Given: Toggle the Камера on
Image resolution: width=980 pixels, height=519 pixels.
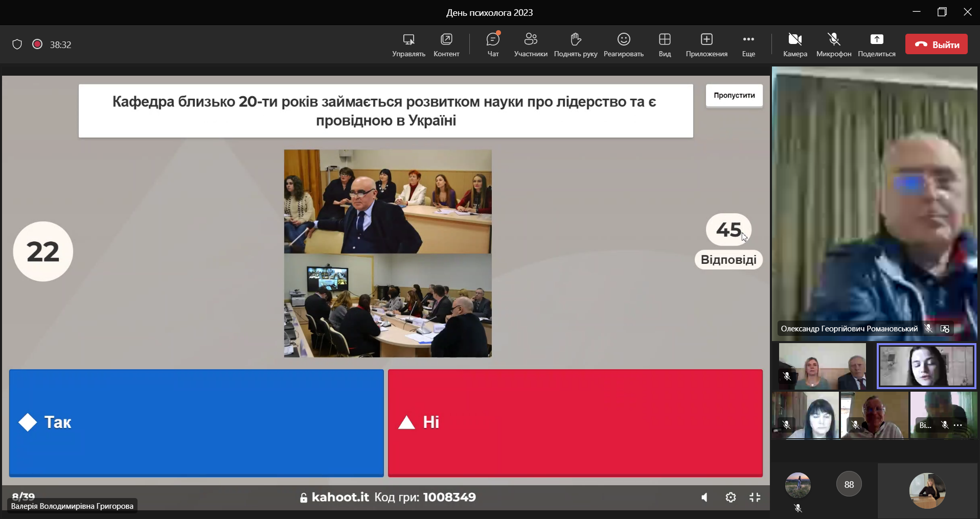Looking at the screenshot, I should pyautogui.click(x=795, y=45).
